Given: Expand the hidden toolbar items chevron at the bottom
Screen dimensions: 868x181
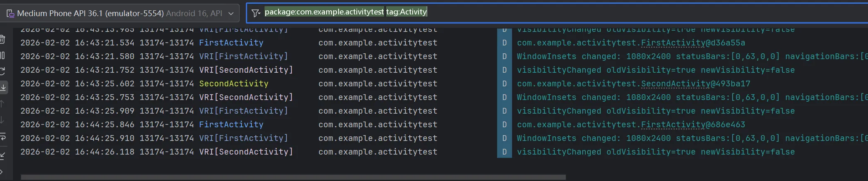Looking at the screenshot, I should click(2, 171).
